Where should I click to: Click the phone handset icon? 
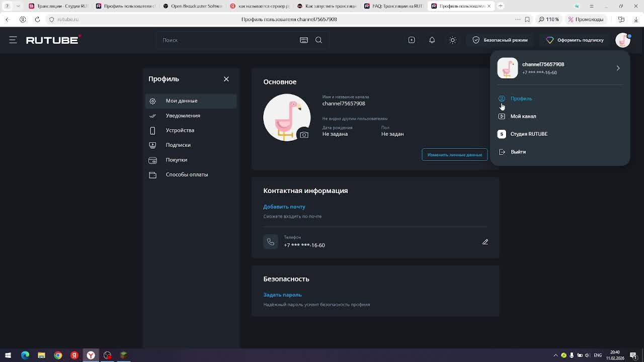(271, 242)
